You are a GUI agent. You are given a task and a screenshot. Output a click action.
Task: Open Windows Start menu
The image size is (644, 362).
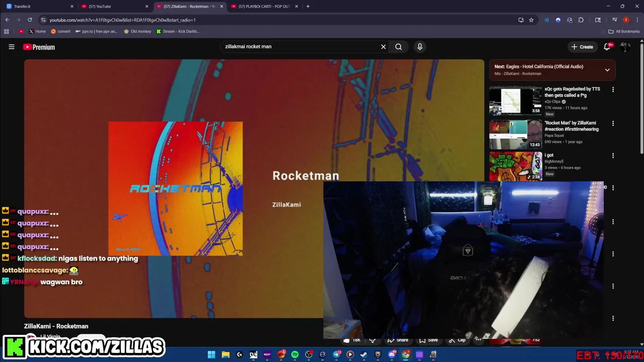[211, 354]
